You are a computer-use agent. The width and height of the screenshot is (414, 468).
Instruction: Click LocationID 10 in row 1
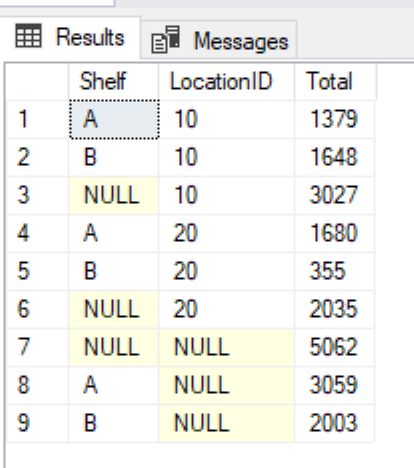coord(227,119)
